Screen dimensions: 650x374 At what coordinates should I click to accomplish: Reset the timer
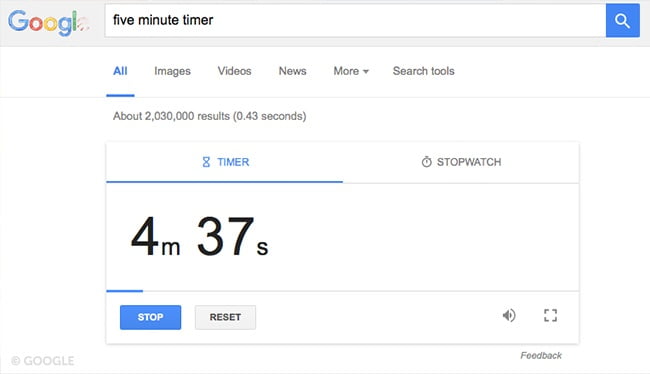click(225, 317)
